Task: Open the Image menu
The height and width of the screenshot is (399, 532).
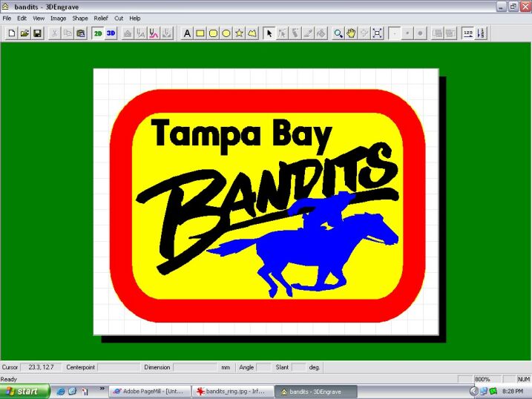Action: pyautogui.click(x=58, y=18)
